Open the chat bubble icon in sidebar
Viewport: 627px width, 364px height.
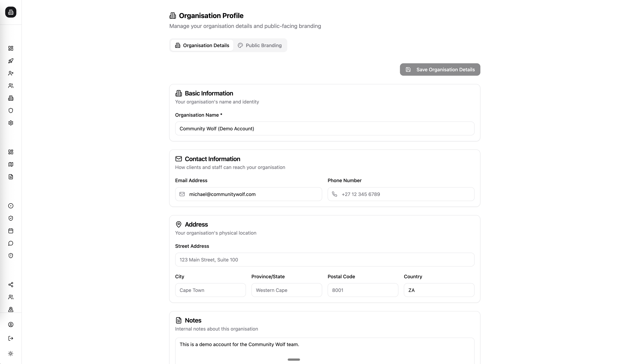(11, 243)
